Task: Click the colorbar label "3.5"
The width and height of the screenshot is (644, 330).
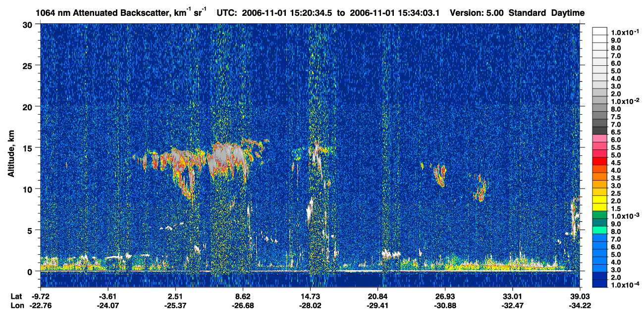Action: coord(616,178)
